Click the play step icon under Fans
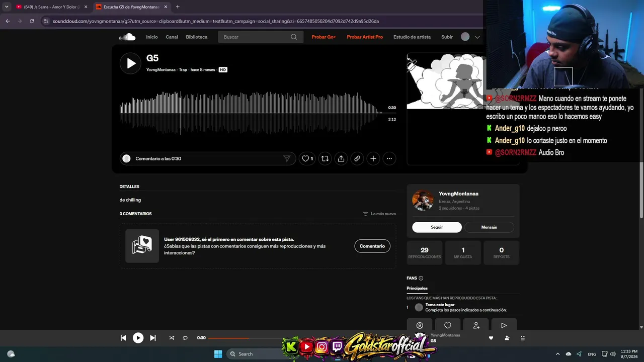 (x=504, y=325)
